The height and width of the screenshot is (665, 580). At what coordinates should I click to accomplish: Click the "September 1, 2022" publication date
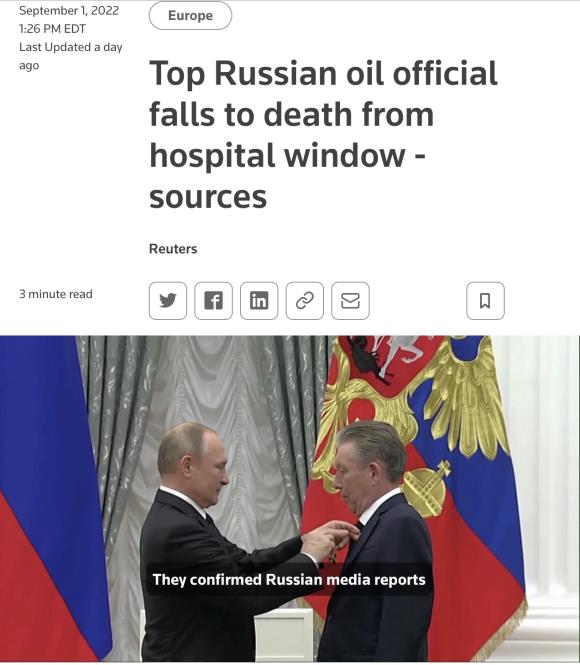[69, 11]
